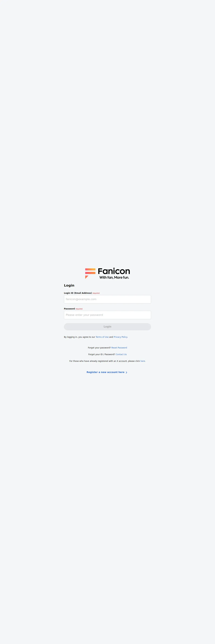Image resolution: width=215 pixels, height=644 pixels.
Task: Click the Fanicon wordmark text
Action: (114, 271)
